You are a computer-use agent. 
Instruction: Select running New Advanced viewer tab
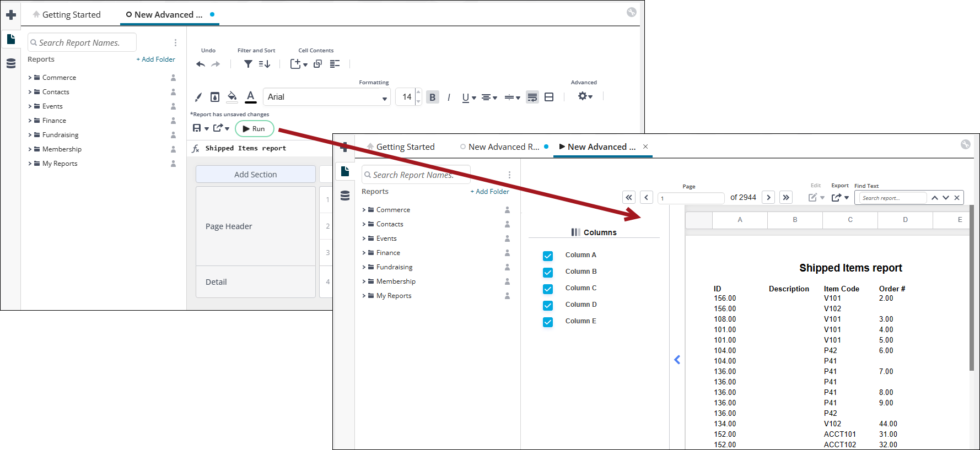click(597, 147)
